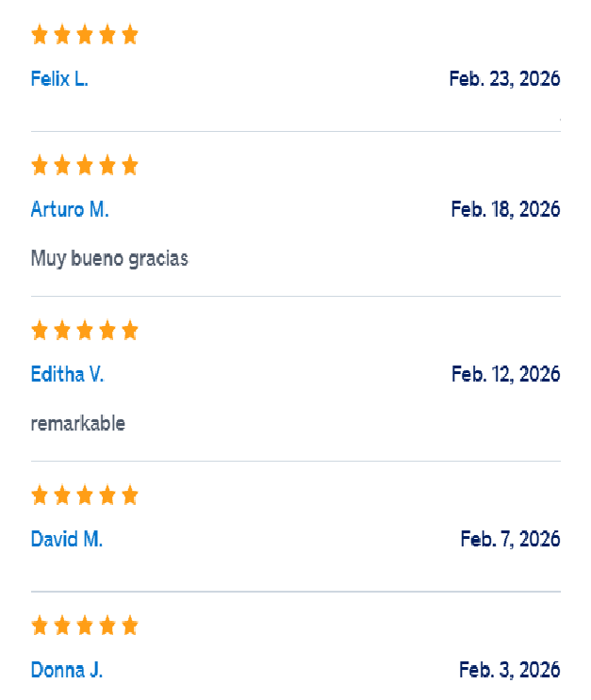
Task: Select the Feb. 12, 2026 review date
Action: coord(505,374)
